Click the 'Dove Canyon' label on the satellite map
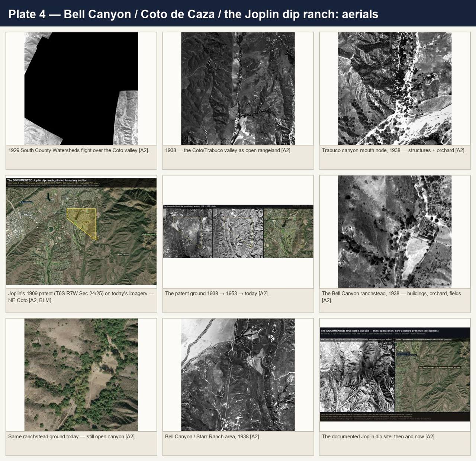Viewport: 476px width, 461px height. coord(26,202)
